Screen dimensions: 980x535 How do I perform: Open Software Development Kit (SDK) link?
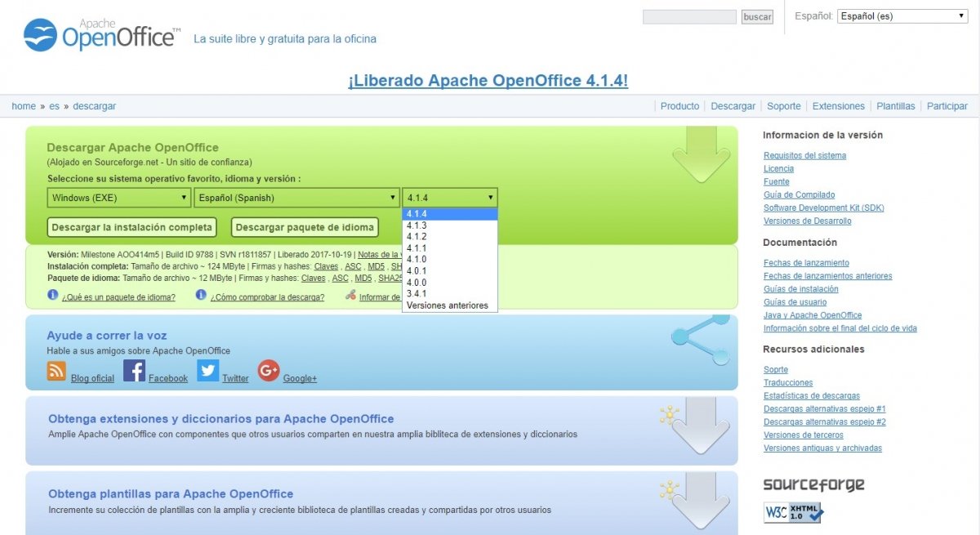pos(823,207)
